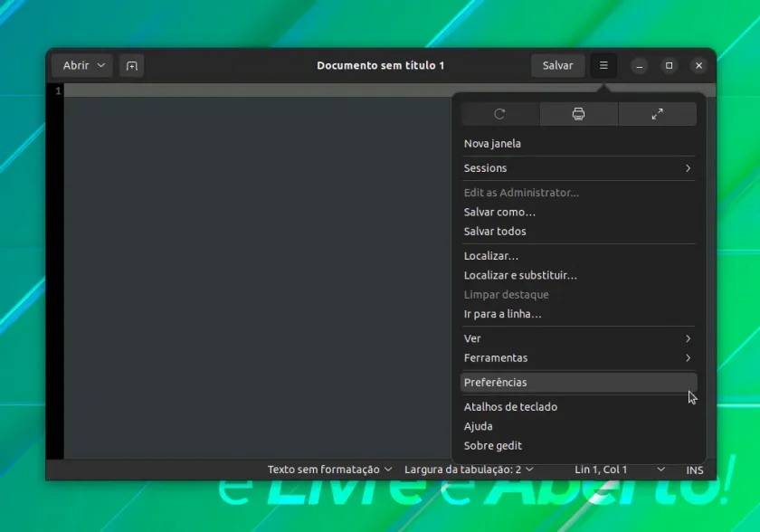Select Localizar… menu entry
Screen dimensions: 760x532
(x=579, y=256)
